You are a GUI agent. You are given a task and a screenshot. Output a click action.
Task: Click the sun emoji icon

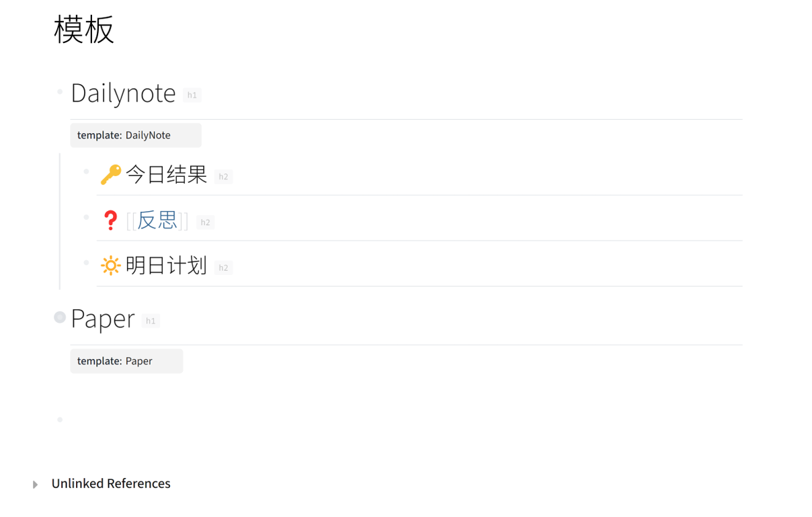point(110,266)
